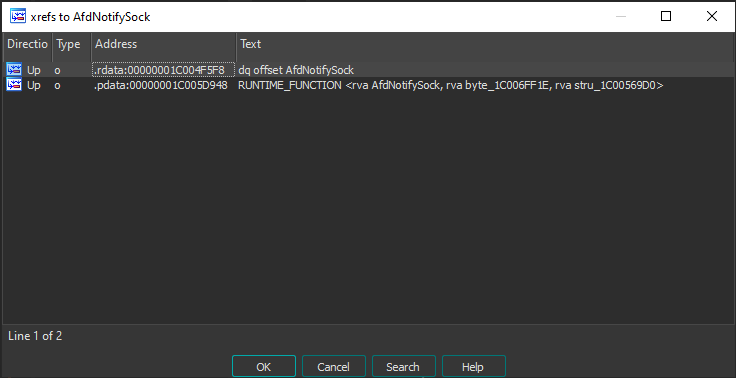The height and width of the screenshot is (378, 736).
Task: Select address .pdata:00000001C005D948
Action: pos(161,85)
